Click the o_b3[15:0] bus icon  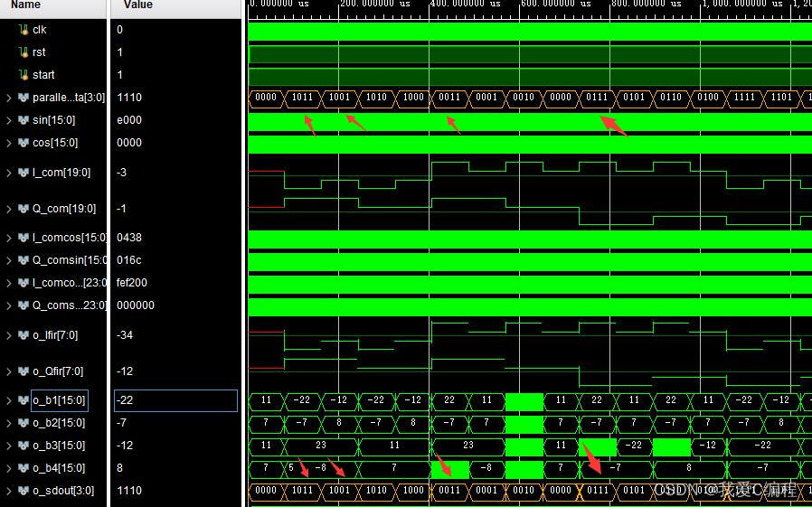click(x=24, y=446)
